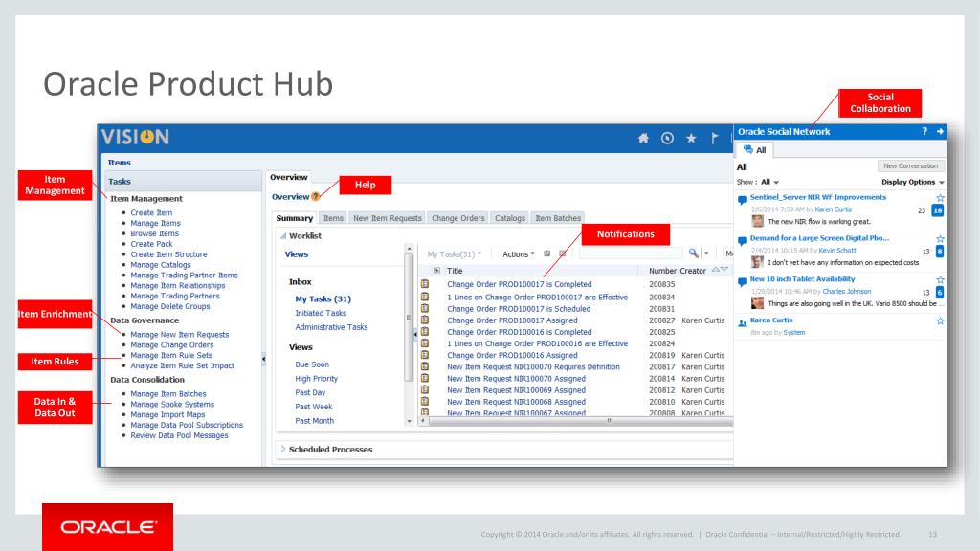Switch to the Items tab
This screenshot has width=980, height=551.
[x=333, y=218]
